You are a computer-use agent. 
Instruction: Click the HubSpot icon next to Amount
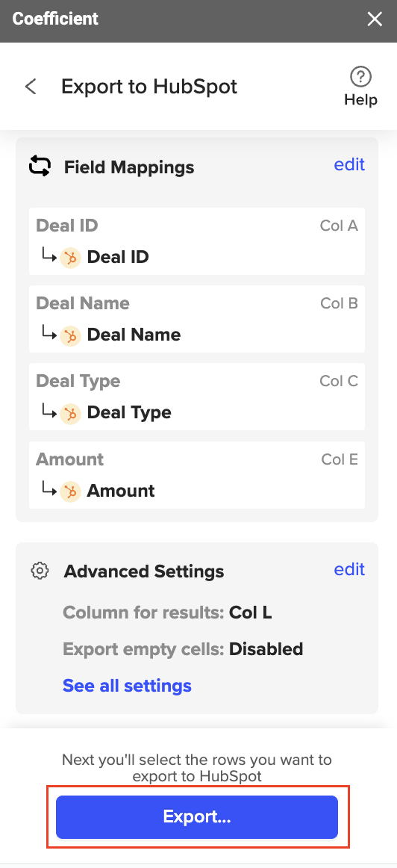[x=70, y=491]
